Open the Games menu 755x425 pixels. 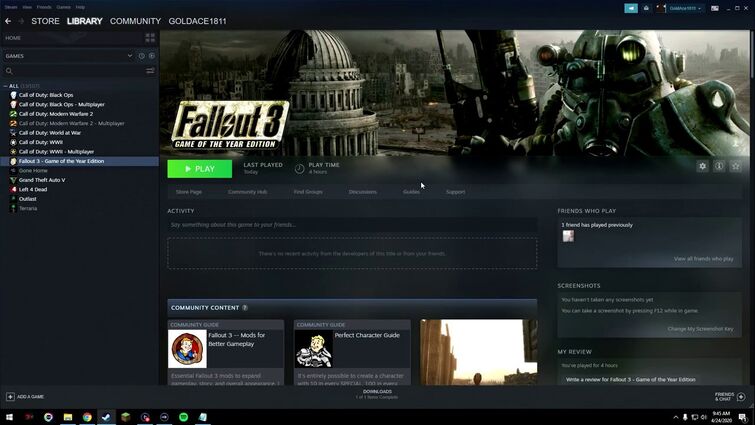click(64, 7)
